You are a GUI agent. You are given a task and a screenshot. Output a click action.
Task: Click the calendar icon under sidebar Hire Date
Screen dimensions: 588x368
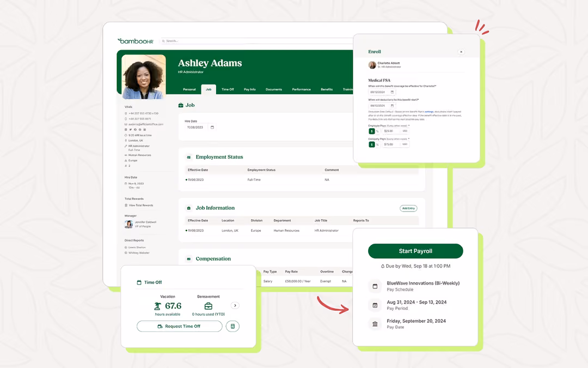click(x=126, y=184)
